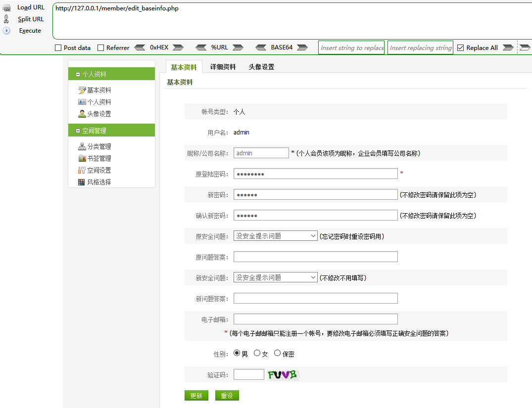The image size is (532, 408).
Task: Click the Load URL icon
Action: [x=6, y=8]
